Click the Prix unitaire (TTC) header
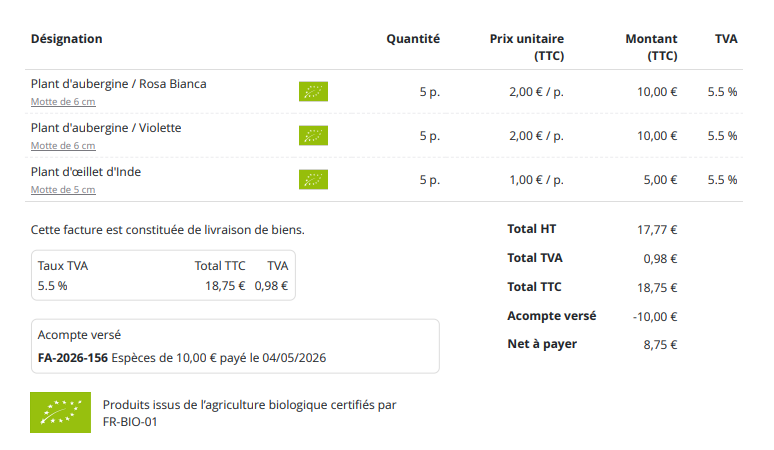The width and height of the screenshot is (774, 450). (527, 47)
